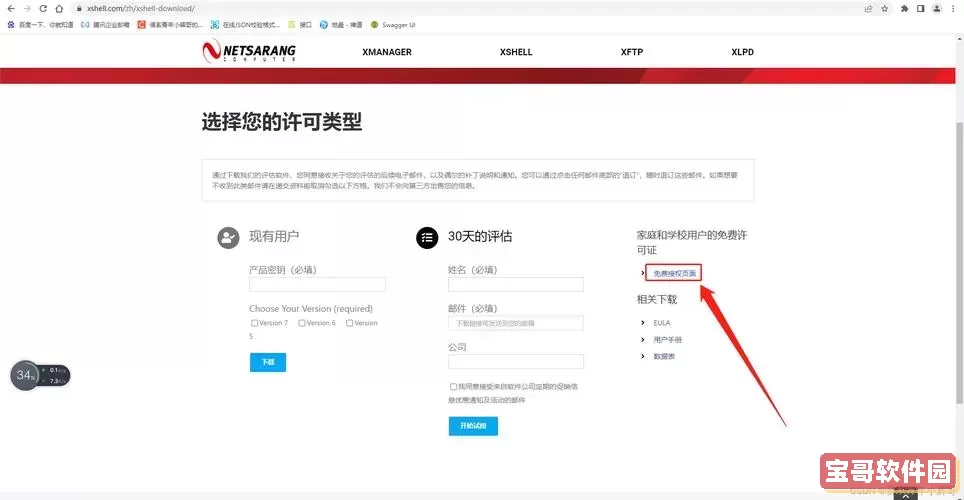Open the 百度一下 bookmark
Image resolution: width=964 pixels, height=500 pixels.
[41, 25]
